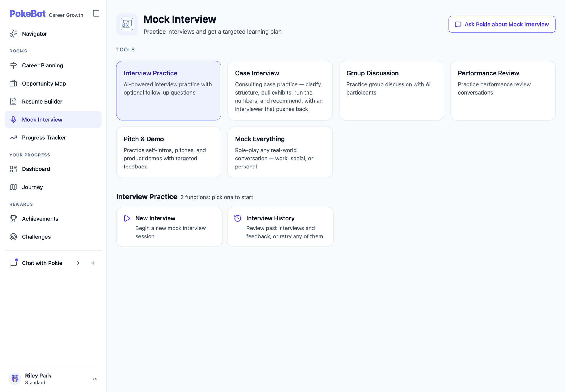The height and width of the screenshot is (392, 565).
Task: Click Ask Pokie about Mock Interview button
Action: 502,24
